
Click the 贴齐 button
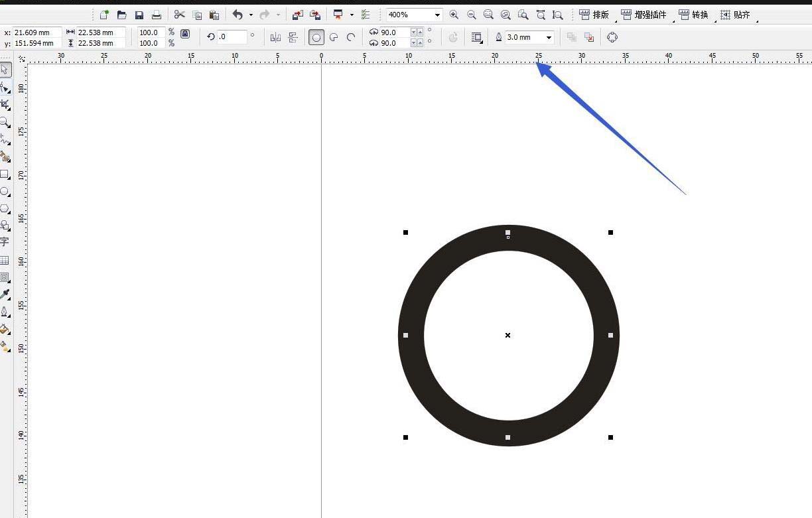click(735, 15)
